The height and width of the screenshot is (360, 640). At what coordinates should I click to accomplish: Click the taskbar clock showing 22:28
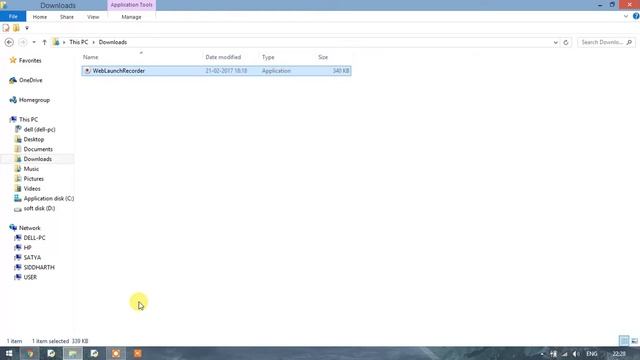(x=619, y=354)
